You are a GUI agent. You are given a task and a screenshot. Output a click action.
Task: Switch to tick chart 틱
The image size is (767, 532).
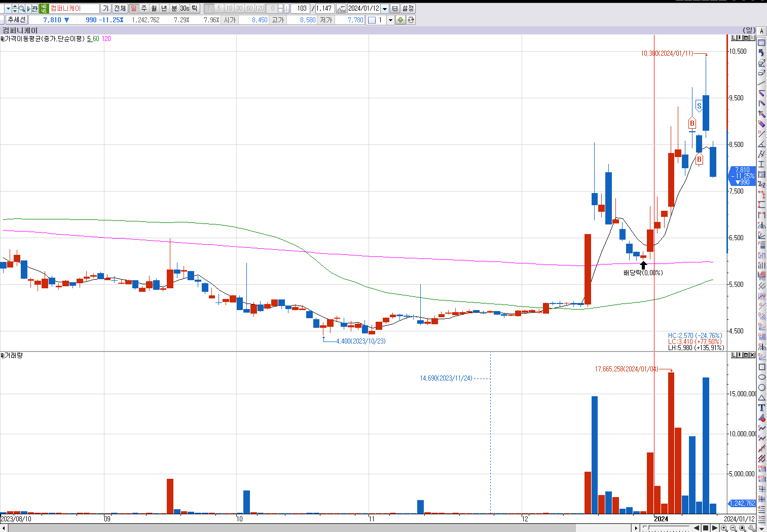[195, 9]
